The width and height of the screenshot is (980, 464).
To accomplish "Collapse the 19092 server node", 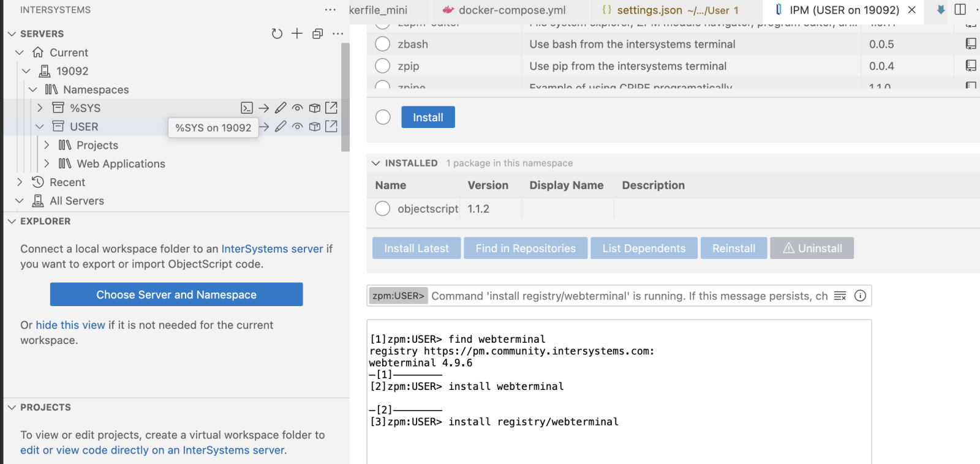I will tap(26, 71).
